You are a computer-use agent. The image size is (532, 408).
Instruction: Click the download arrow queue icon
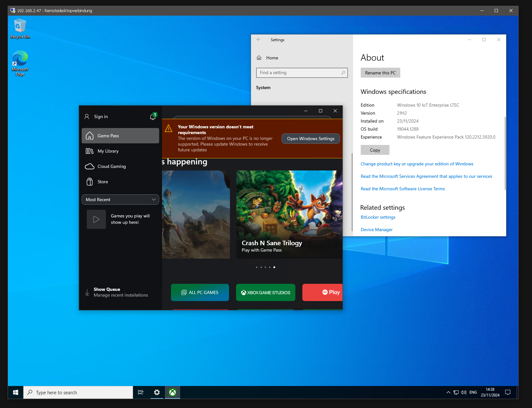click(x=87, y=292)
